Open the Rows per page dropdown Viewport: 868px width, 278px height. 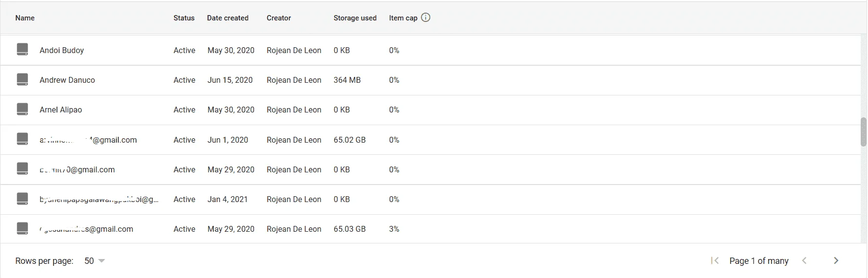(x=94, y=261)
